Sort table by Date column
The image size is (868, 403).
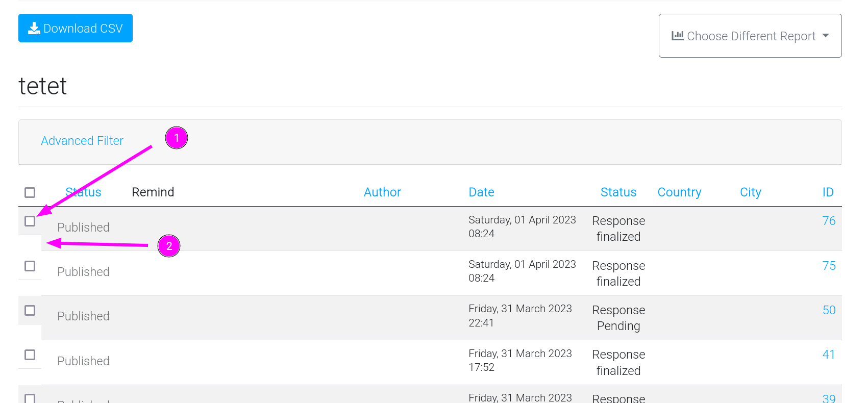click(x=481, y=192)
